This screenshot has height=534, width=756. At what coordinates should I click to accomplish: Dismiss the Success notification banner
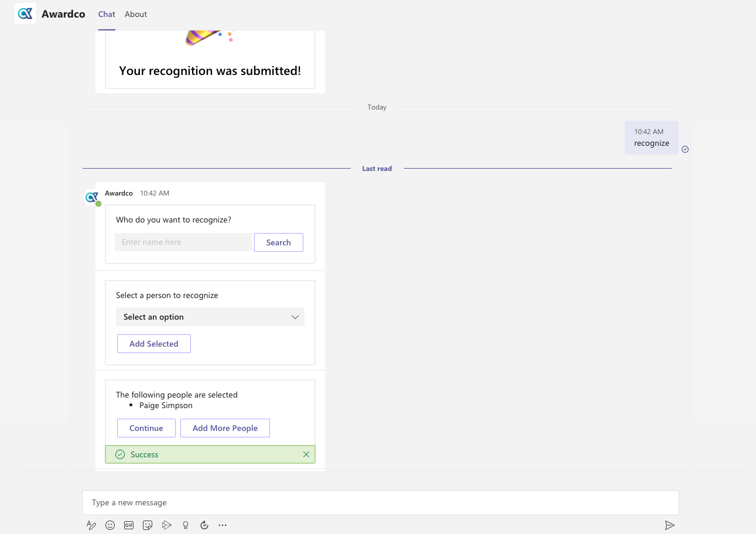pyautogui.click(x=306, y=454)
